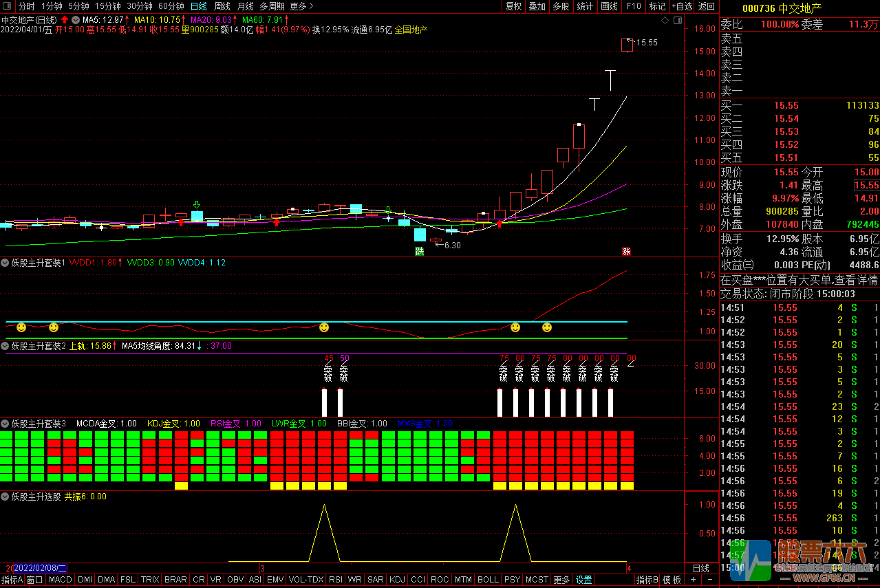Open the 多周期 multi-period view
880x588 pixels.
click(271, 6)
